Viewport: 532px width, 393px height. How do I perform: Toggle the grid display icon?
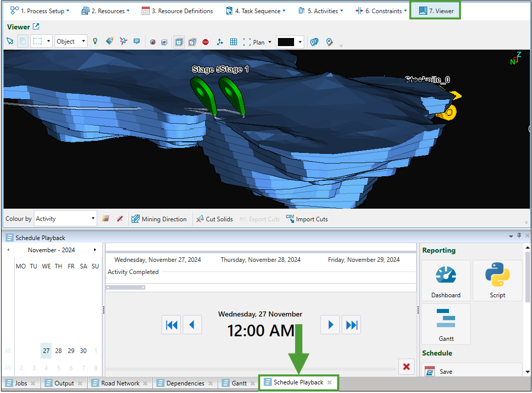coord(233,42)
